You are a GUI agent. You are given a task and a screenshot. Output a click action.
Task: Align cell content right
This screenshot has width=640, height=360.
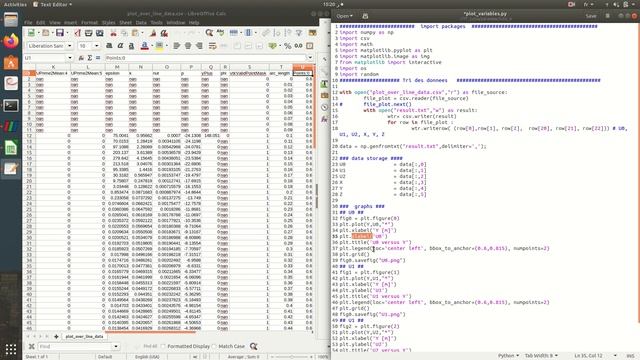(x=199, y=46)
